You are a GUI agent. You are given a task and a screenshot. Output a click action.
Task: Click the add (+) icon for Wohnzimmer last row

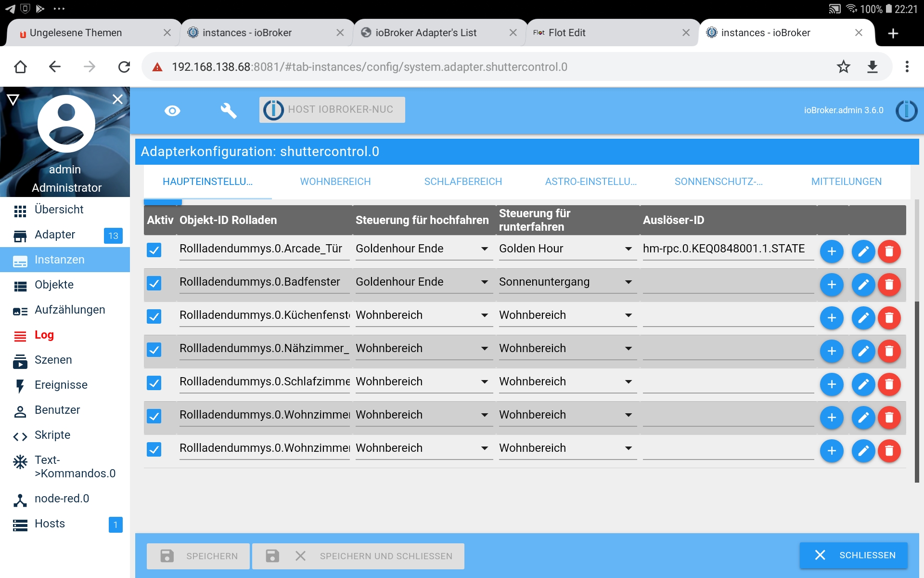pos(832,449)
